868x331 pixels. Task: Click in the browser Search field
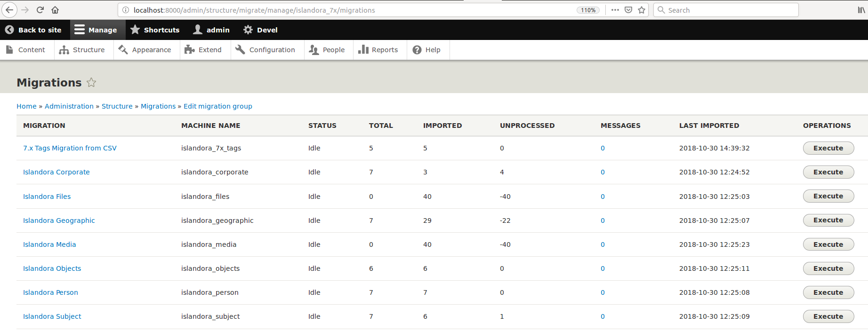[x=726, y=10]
